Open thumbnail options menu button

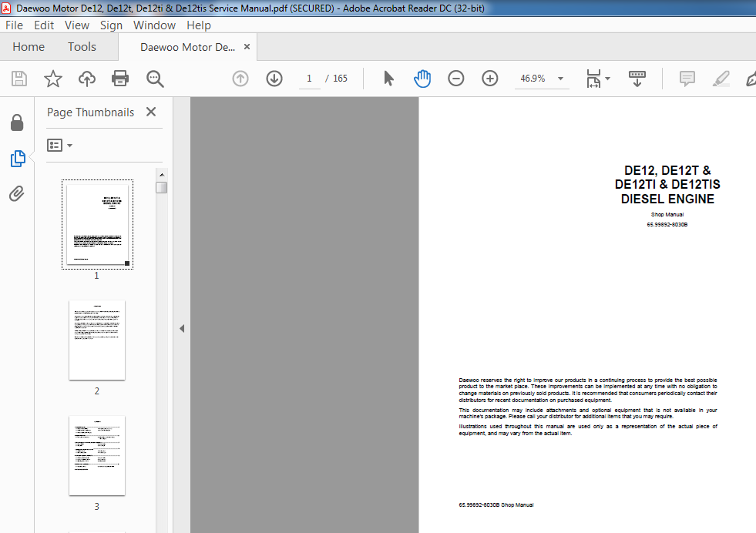[x=59, y=145]
